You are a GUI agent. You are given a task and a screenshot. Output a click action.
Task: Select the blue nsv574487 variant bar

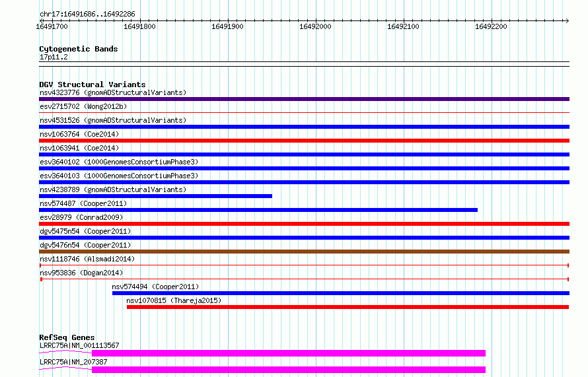[258, 210]
